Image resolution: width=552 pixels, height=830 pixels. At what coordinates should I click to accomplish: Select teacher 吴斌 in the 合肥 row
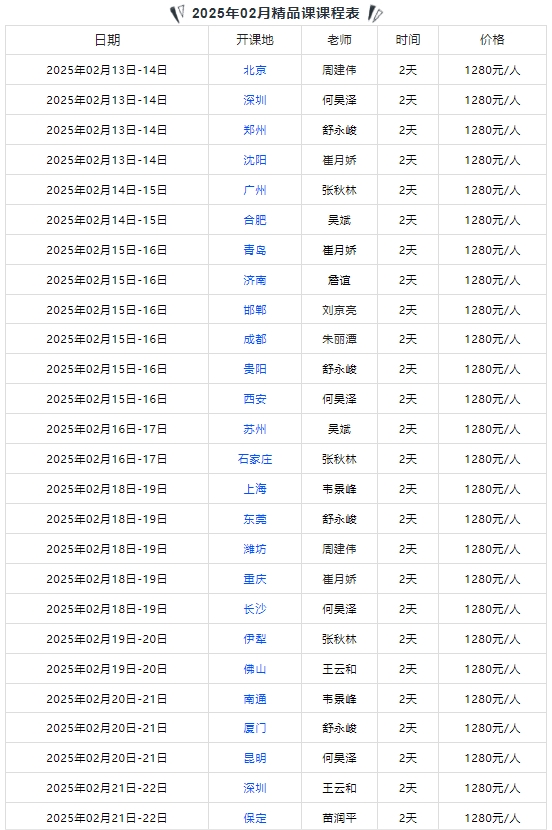pos(339,220)
